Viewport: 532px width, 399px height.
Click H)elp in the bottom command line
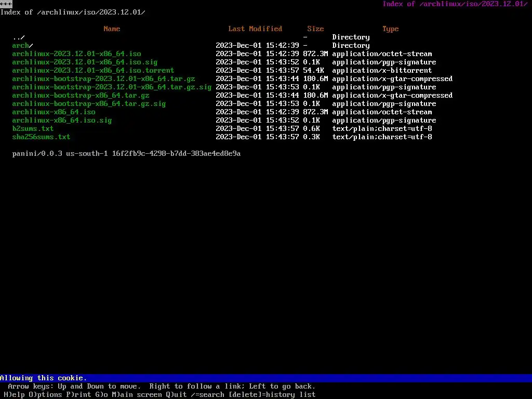tap(14, 395)
